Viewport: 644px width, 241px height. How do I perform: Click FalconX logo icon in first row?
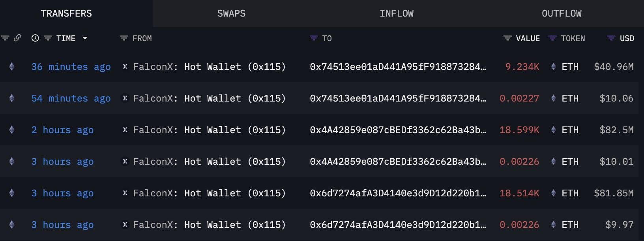click(x=125, y=67)
